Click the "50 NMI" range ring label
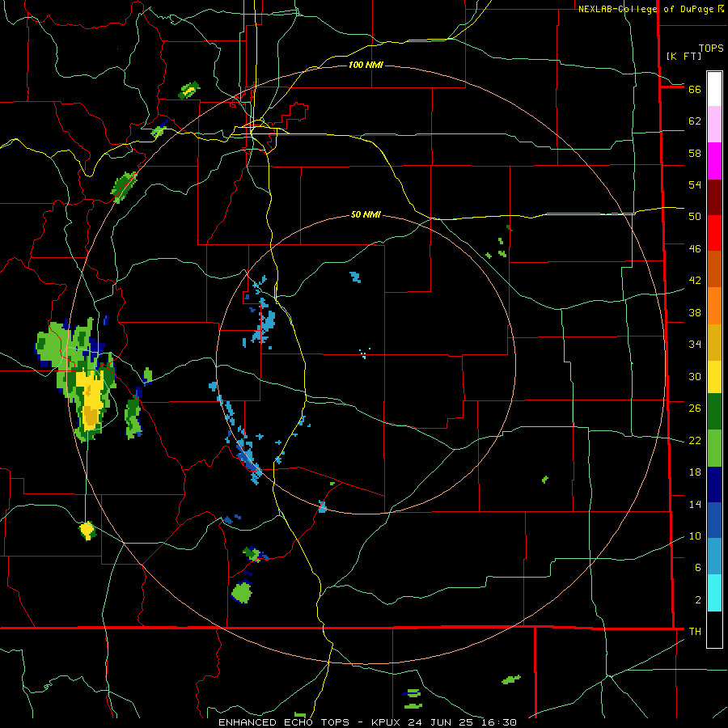This screenshot has height=728, width=728. (x=366, y=214)
